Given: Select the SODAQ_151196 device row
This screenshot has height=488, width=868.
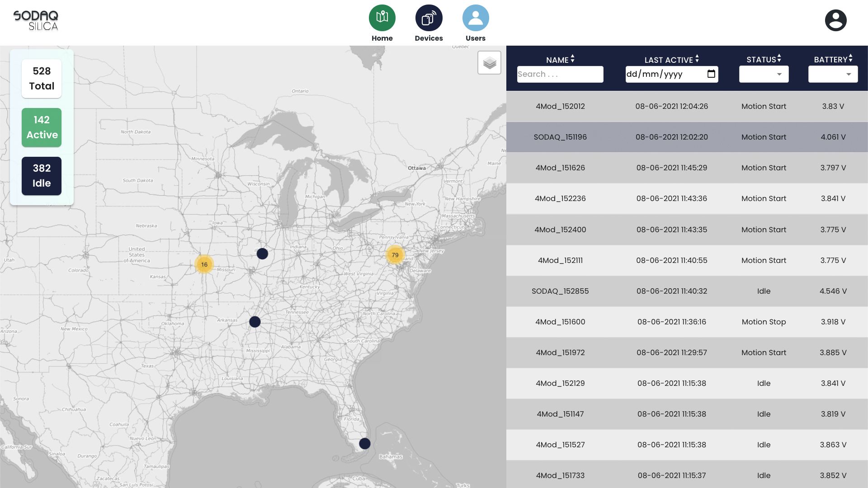Looking at the screenshot, I should pos(560,137).
